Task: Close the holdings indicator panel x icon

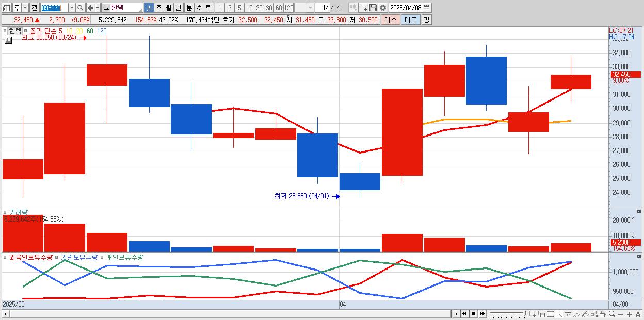Action: 638,256
